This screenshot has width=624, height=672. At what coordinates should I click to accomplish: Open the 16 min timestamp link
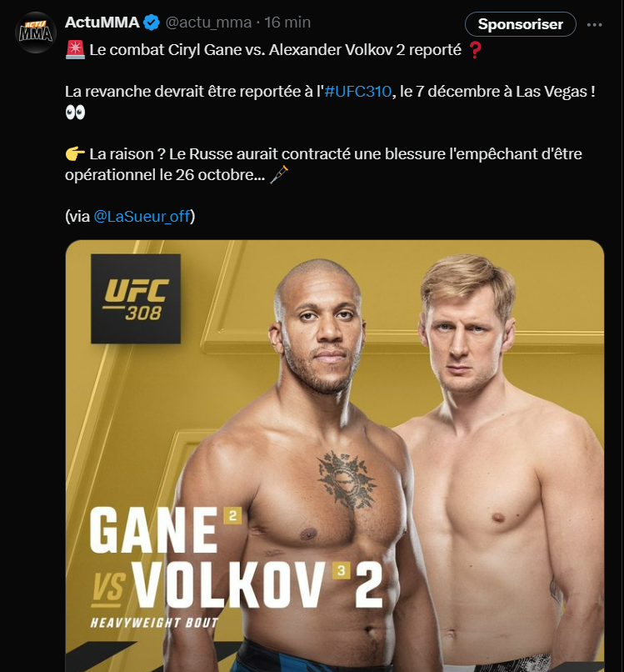287,23
